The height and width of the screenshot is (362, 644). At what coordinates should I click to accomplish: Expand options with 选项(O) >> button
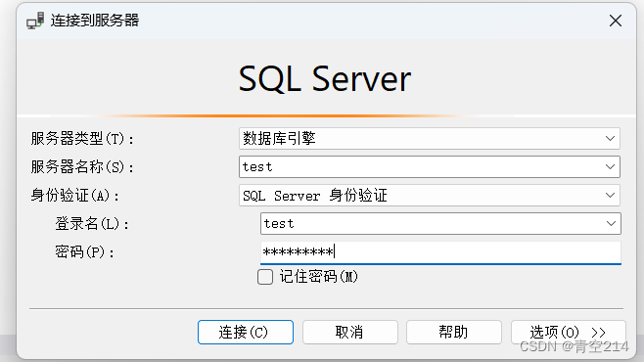[568, 332]
